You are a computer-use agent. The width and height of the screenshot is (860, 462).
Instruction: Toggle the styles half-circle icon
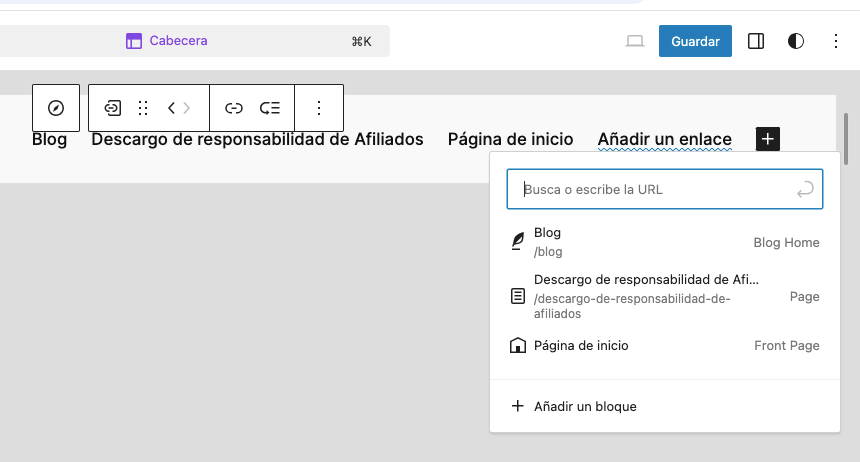pos(796,41)
